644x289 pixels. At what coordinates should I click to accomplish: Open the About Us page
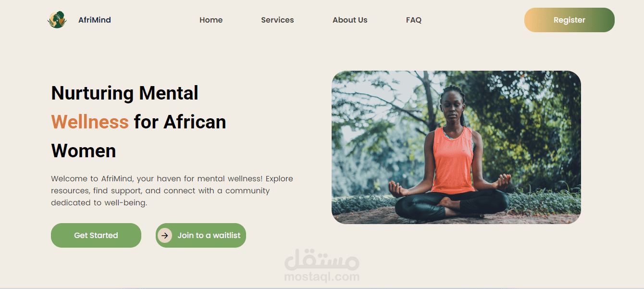click(x=350, y=20)
